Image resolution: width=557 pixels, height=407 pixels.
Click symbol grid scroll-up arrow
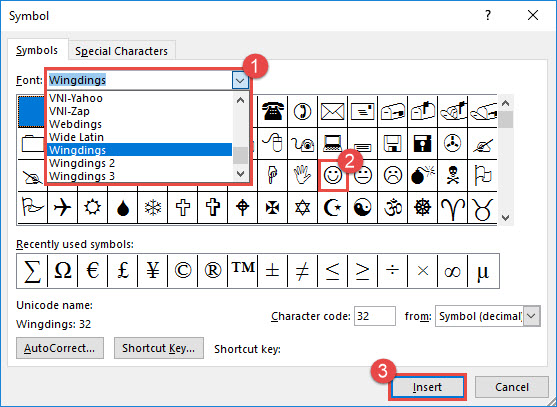(505, 103)
